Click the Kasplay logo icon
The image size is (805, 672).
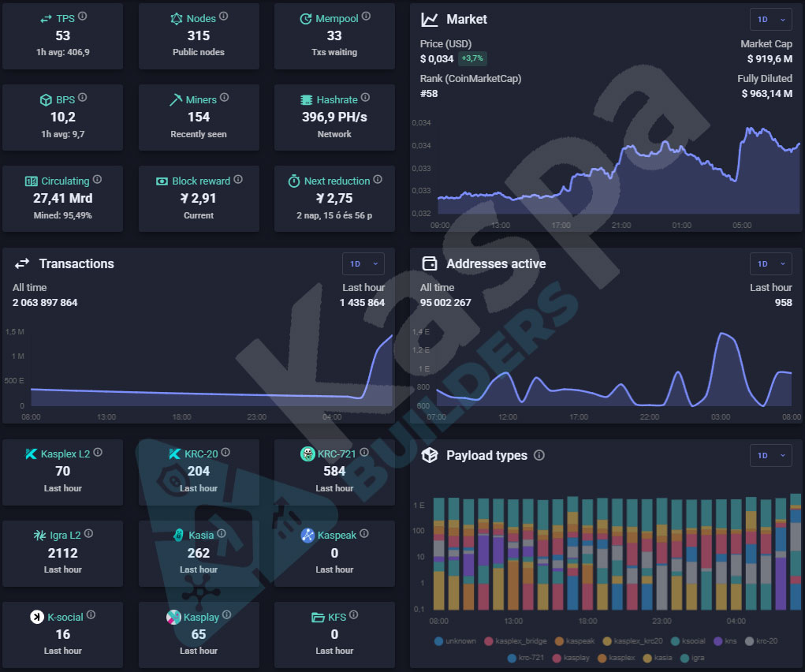pyautogui.click(x=173, y=617)
